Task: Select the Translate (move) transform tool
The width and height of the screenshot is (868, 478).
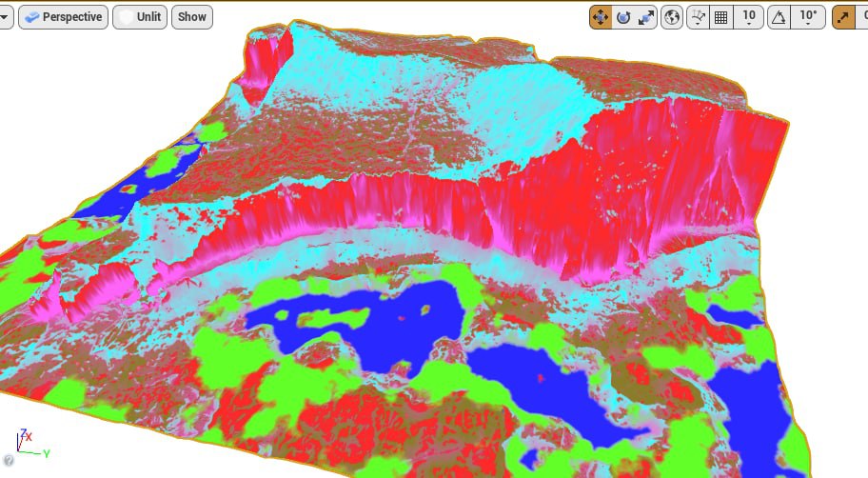Action: pyautogui.click(x=600, y=17)
